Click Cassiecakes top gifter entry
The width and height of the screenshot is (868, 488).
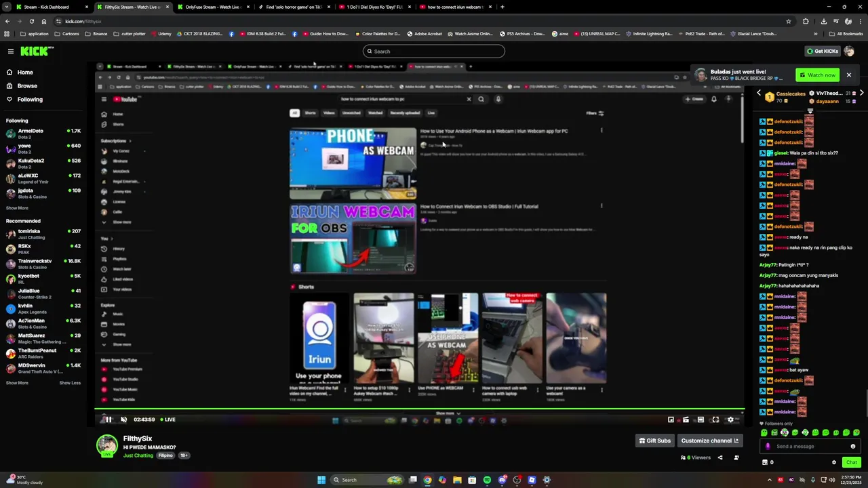click(x=784, y=97)
